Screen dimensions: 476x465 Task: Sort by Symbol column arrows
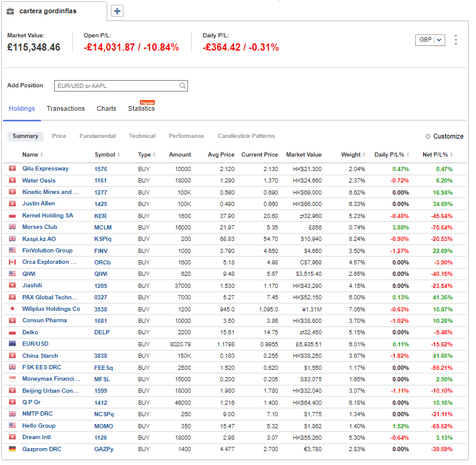[119, 154]
